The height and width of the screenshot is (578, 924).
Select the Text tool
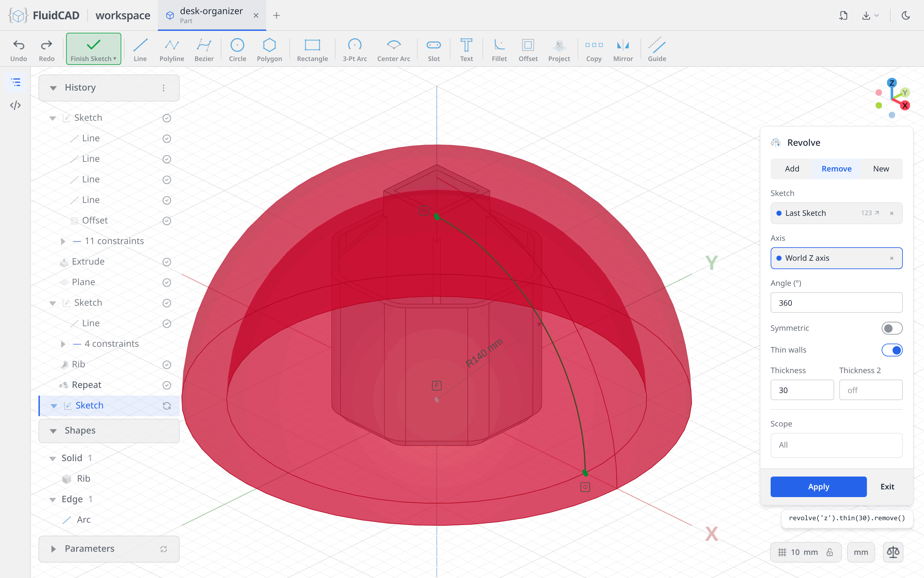click(466, 50)
